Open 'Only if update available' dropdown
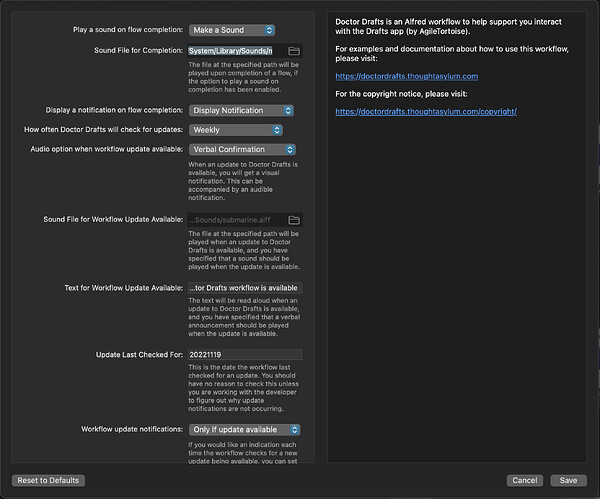The width and height of the screenshot is (600, 499). tap(245, 430)
